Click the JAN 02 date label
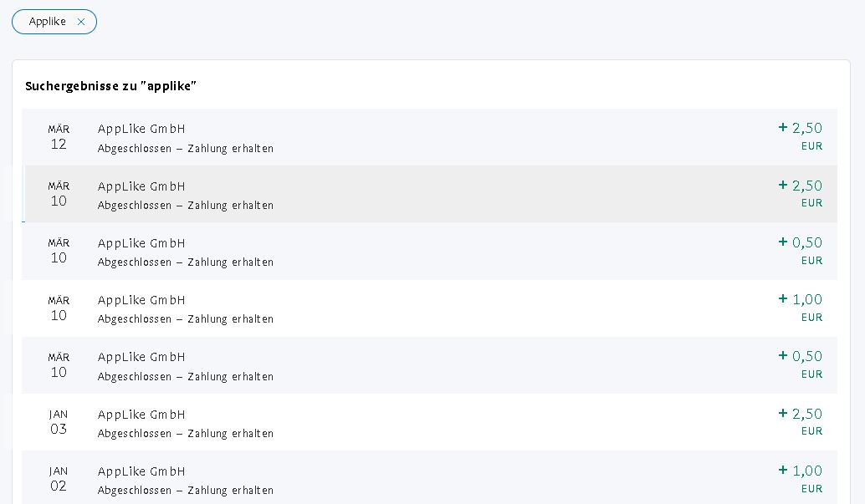Viewport: 865px width, 504px height. pos(59,479)
